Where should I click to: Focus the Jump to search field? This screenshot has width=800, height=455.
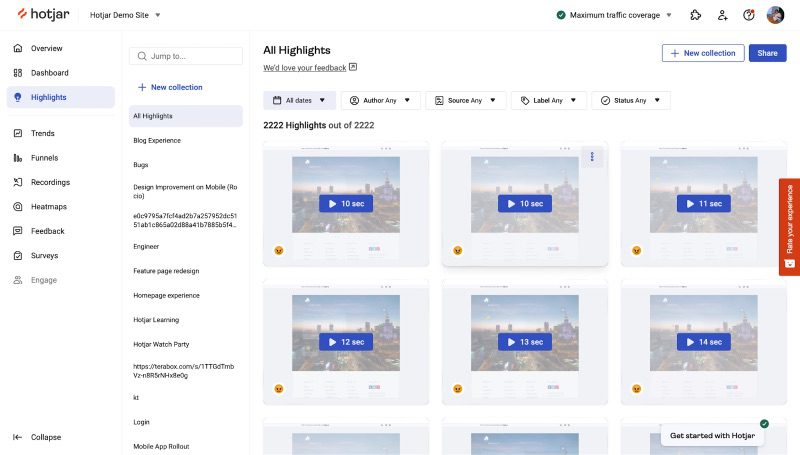[x=186, y=56]
